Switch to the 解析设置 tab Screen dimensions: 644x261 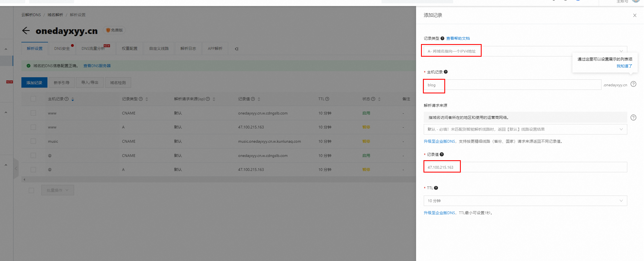point(35,48)
